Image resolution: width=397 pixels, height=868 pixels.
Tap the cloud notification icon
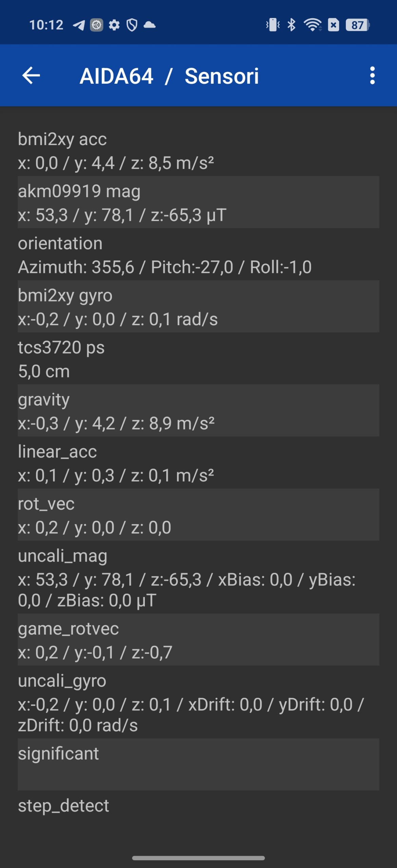pos(150,25)
